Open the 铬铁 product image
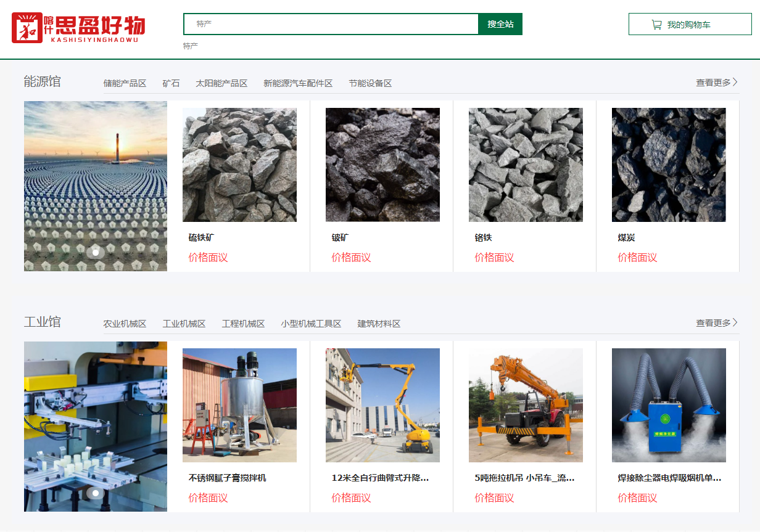 pos(526,165)
